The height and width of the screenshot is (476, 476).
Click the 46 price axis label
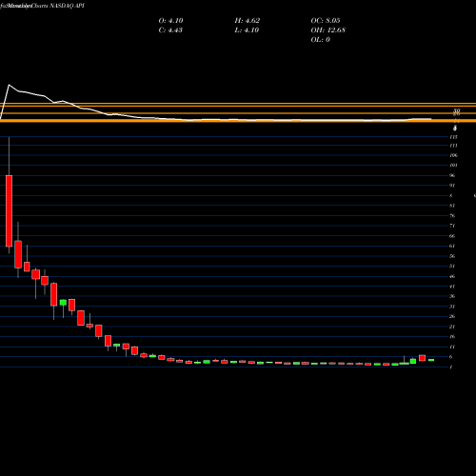pyautogui.click(x=452, y=276)
